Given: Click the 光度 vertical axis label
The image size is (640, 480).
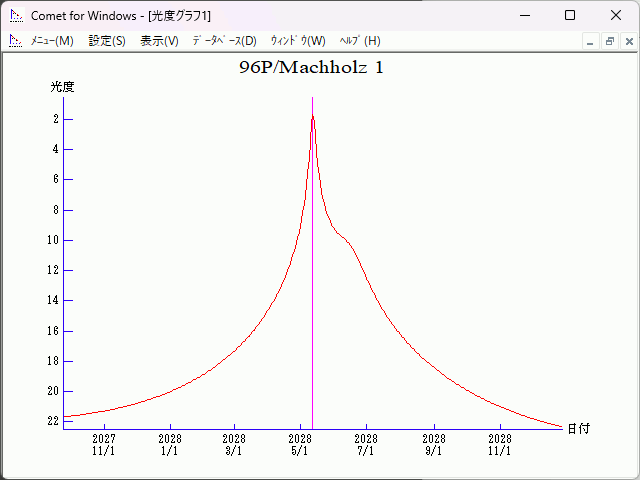Looking at the screenshot, I should [x=62, y=87].
